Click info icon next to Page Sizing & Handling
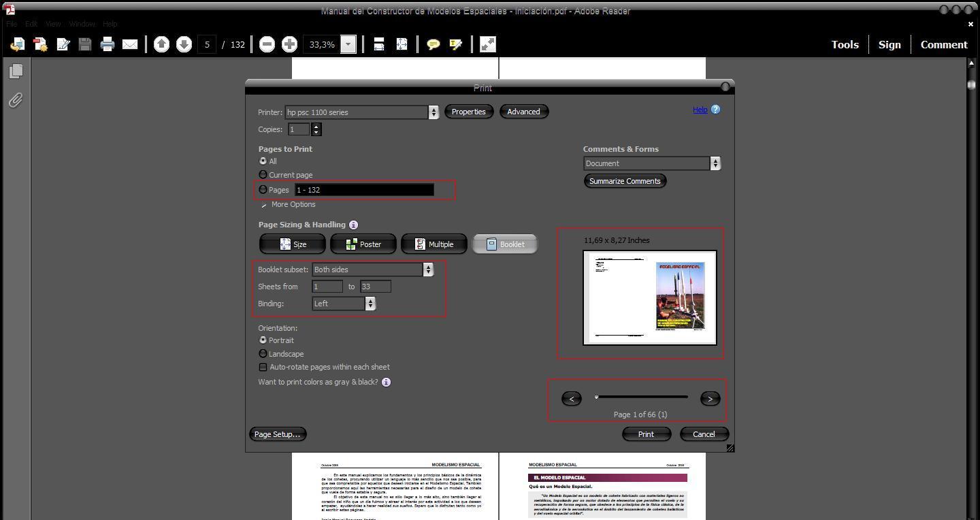The width and height of the screenshot is (980, 520). coord(353,225)
